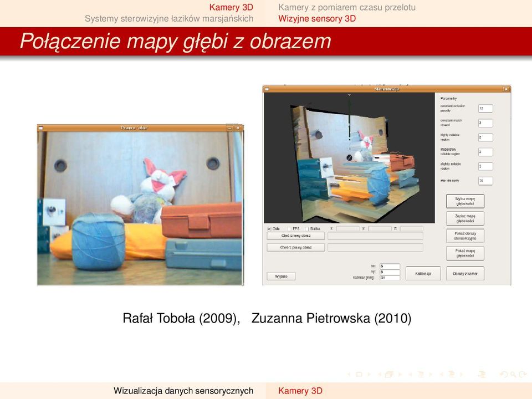Click slide title Połączenie mapy głębi z obrazem
This screenshot has width=532, height=399.
click(176, 42)
